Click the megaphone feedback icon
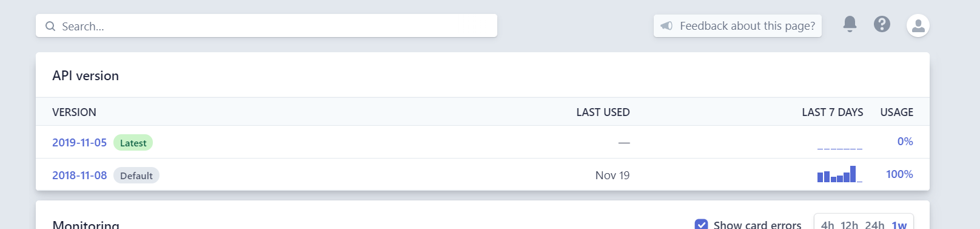Screen dimensions: 980x229 pos(666,26)
